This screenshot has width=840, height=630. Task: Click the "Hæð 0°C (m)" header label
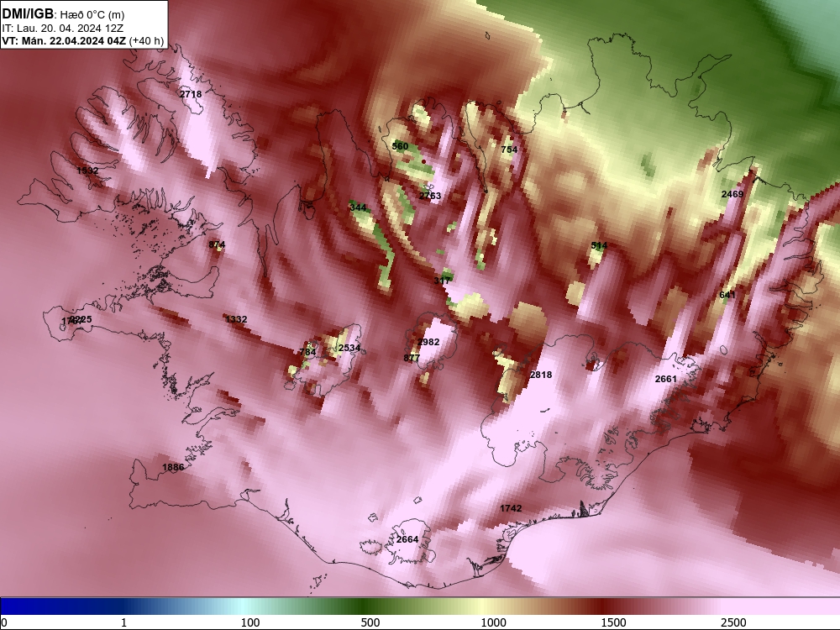91,14
